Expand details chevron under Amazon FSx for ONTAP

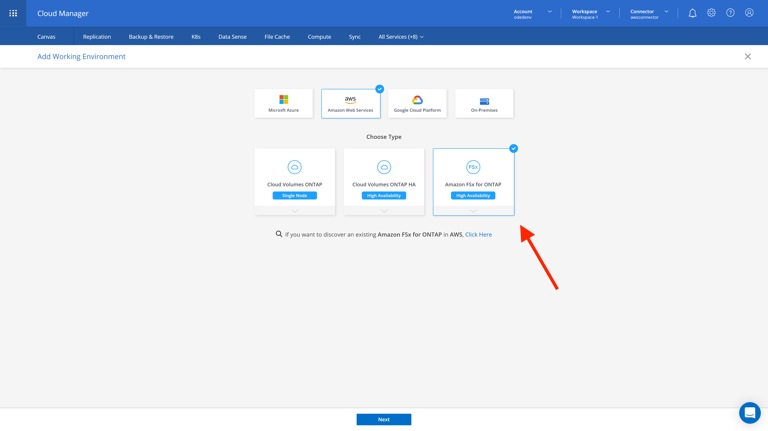coord(473,211)
